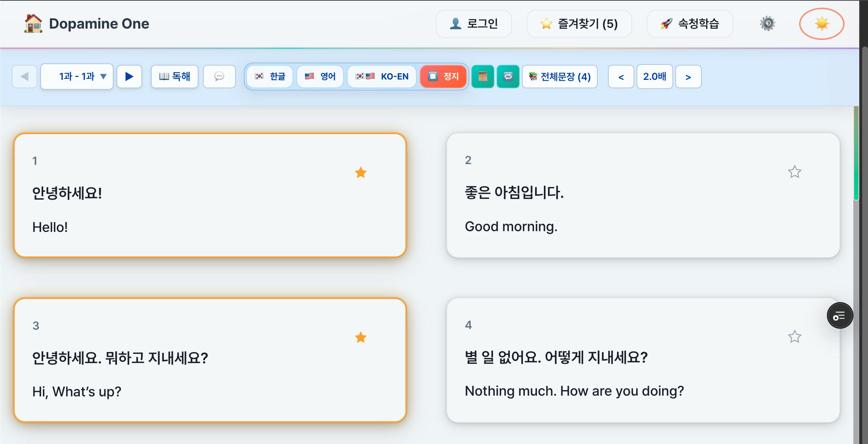
Task: Click the English text Hello!
Action: [x=50, y=227]
